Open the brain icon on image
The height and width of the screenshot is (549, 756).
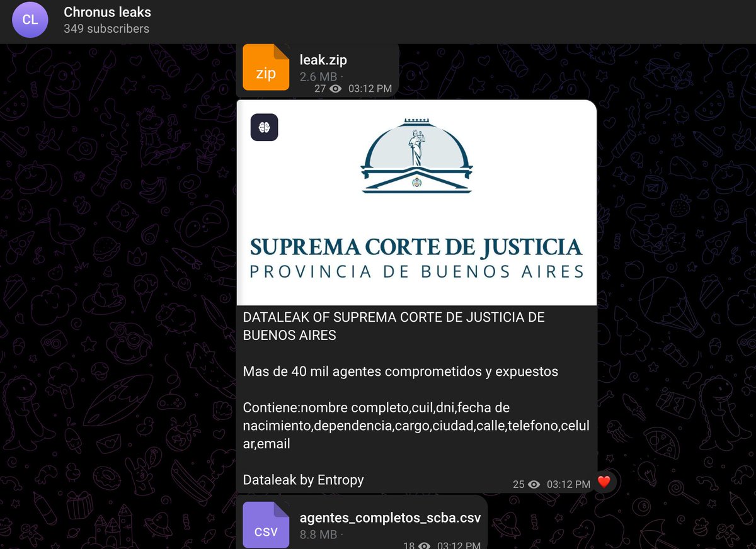click(x=265, y=127)
